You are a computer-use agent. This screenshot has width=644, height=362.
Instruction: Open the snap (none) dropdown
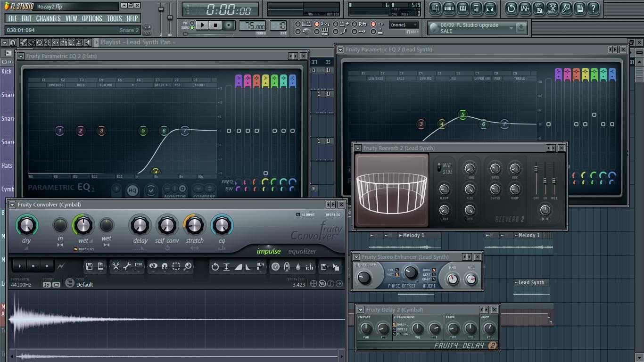click(404, 25)
